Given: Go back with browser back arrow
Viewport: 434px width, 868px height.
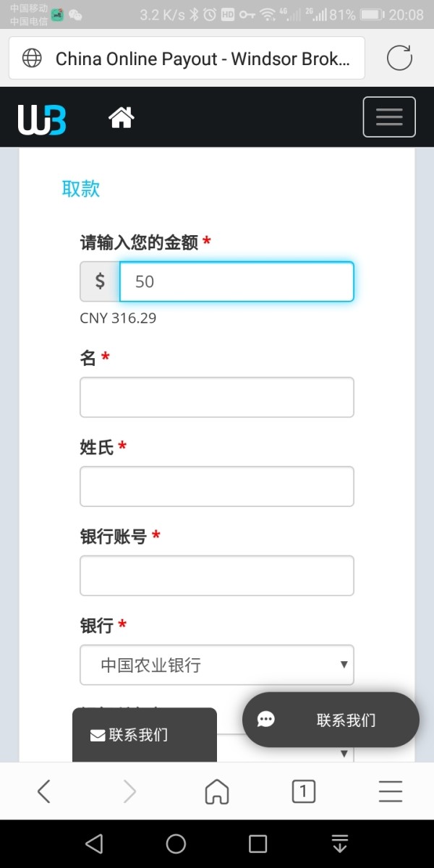Looking at the screenshot, I should (x=44, y=792).
